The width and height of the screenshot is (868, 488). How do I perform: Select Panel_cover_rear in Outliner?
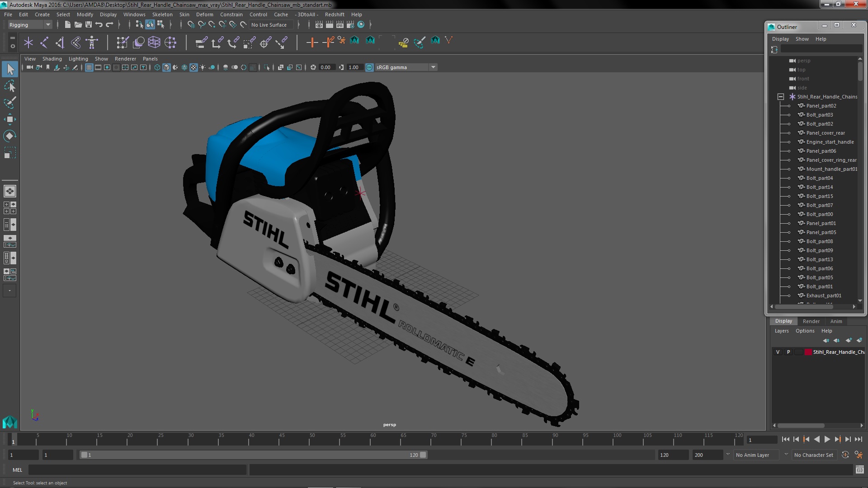(x=825, y=133)
